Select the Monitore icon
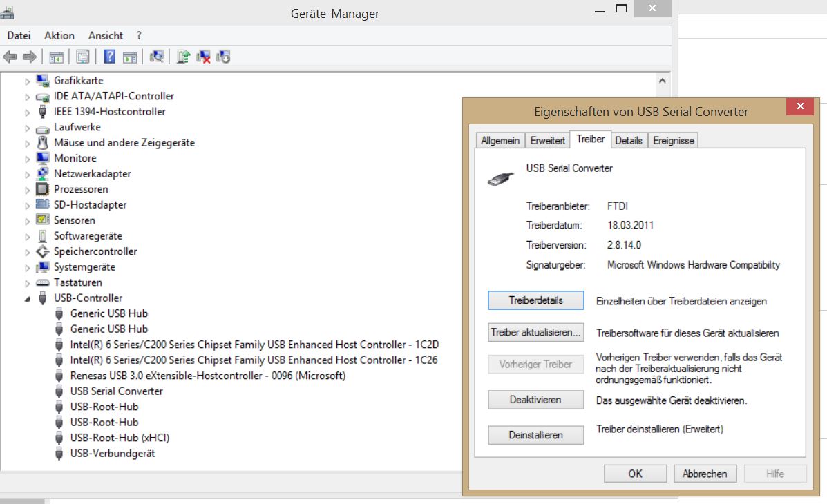 click(43, 157)
